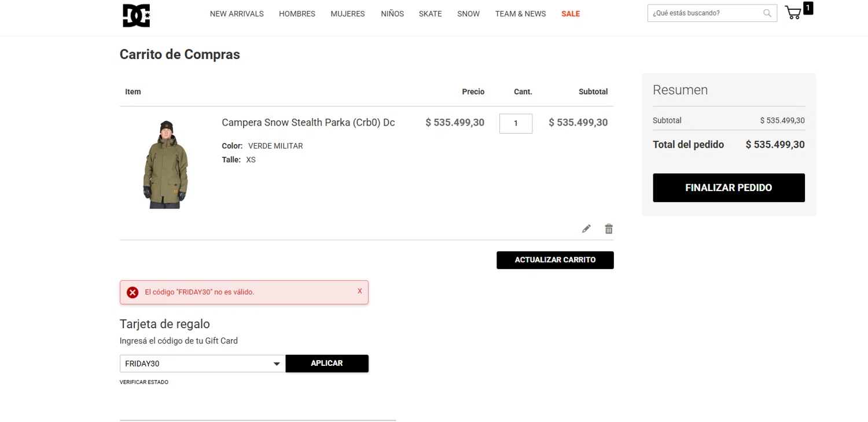The width and height of the screenshot is (868, 422).
Task: Focus the quantity input field
Action: click(x=516, y=123)
